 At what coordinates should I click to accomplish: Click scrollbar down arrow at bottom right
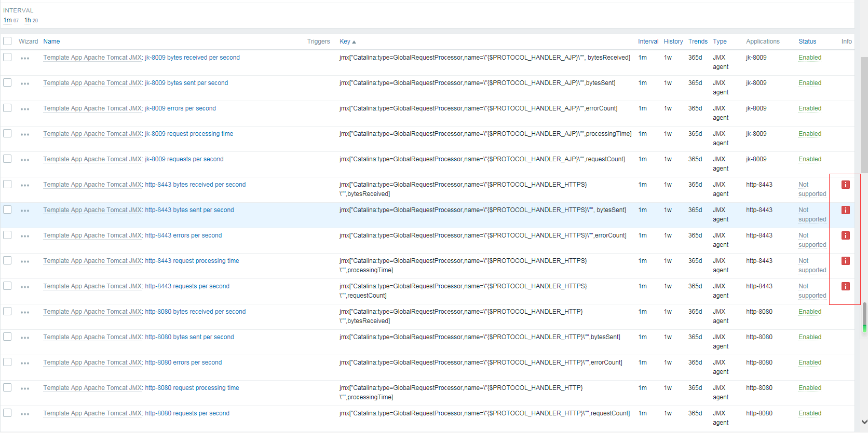(x=864, y=422)
